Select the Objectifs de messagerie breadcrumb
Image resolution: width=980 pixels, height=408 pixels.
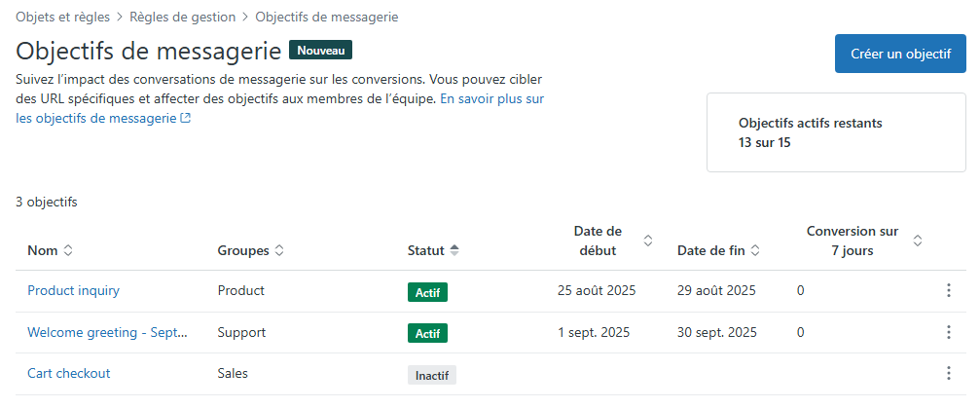(326, 17)
